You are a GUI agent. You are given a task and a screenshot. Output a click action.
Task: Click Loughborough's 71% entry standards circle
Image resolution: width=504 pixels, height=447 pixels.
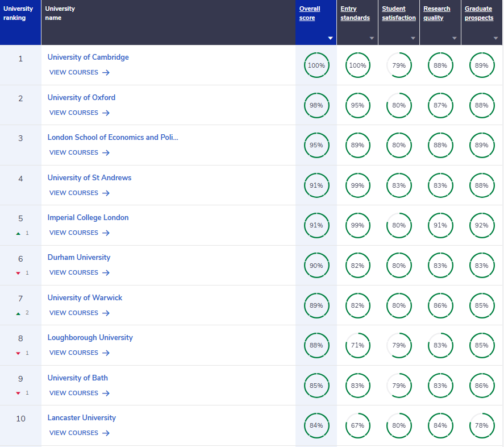coord(358,345)
